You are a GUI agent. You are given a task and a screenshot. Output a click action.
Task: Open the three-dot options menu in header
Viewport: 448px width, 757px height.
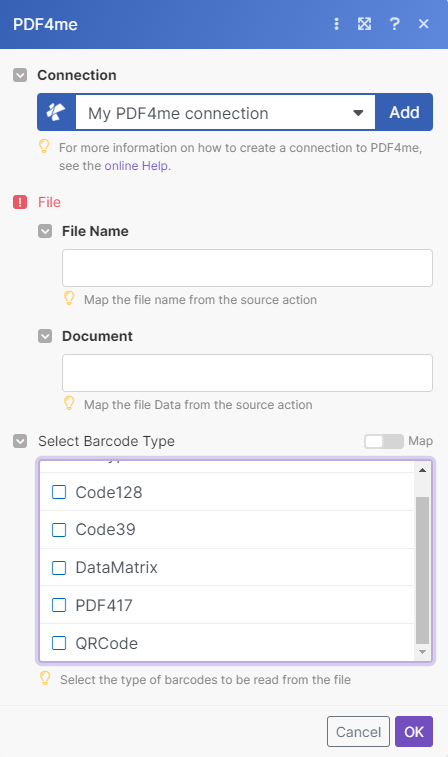336,24
